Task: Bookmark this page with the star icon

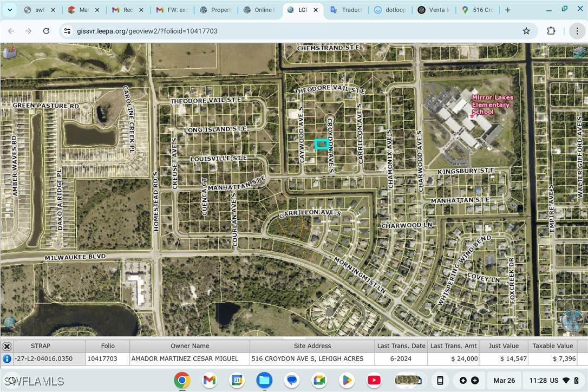Action: [526, 31]
